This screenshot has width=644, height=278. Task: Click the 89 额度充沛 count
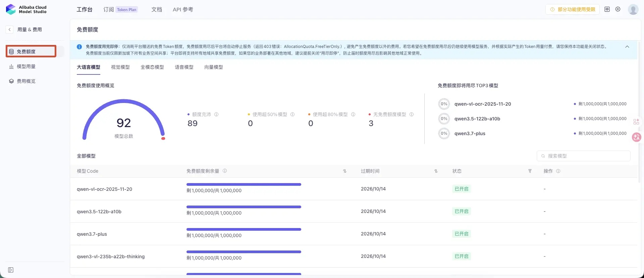pos(193,123)
